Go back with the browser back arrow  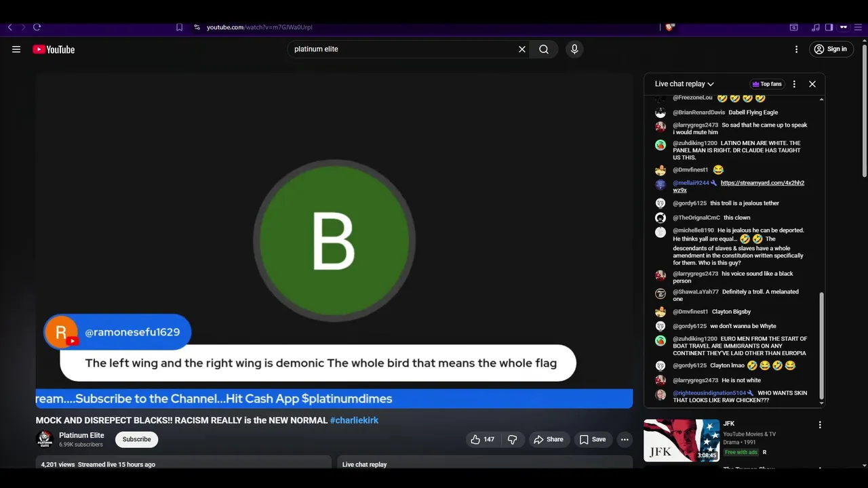point(9,27)
